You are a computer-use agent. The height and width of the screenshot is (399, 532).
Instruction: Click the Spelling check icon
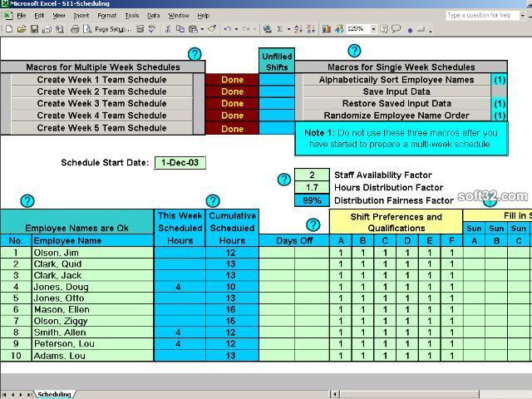point(152,30)
